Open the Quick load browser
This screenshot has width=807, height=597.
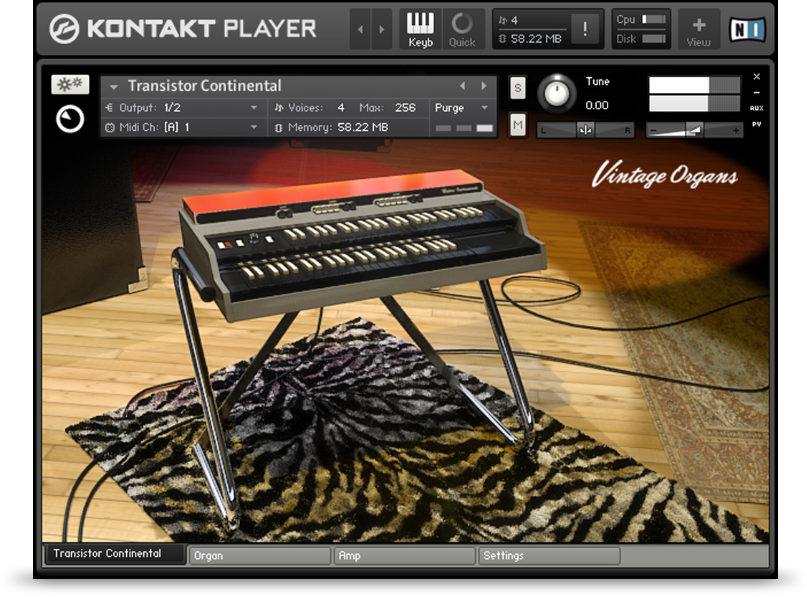(x=462, y=29)
